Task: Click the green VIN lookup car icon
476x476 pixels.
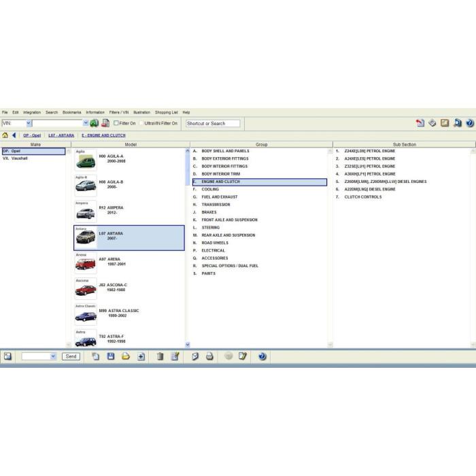Action: [94, 123]
